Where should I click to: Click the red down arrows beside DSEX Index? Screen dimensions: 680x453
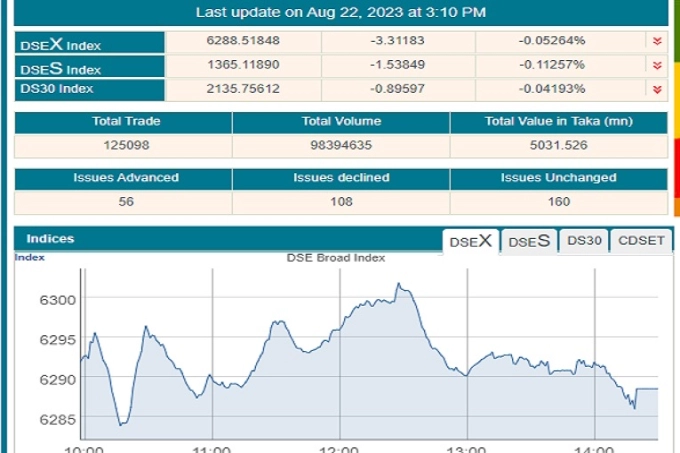[x=657, y=41]
